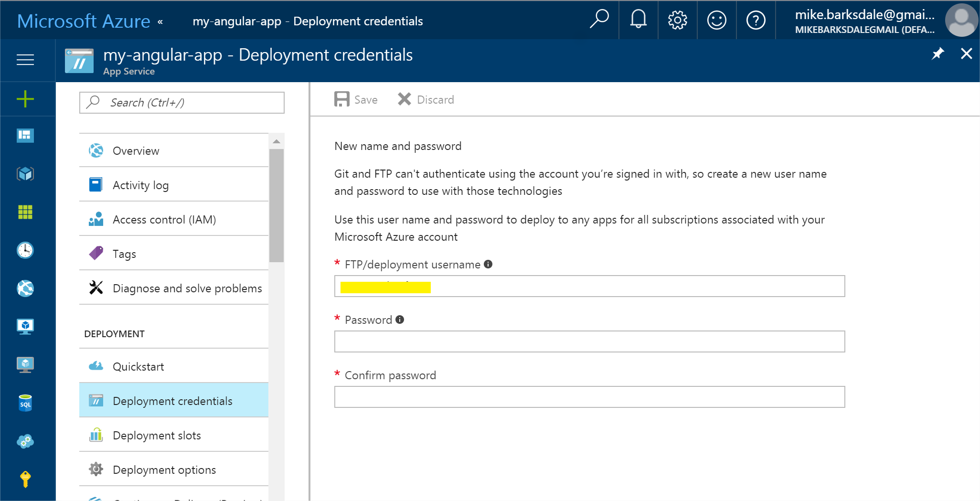Open App Services globe icon

click(x=25, y=288)
